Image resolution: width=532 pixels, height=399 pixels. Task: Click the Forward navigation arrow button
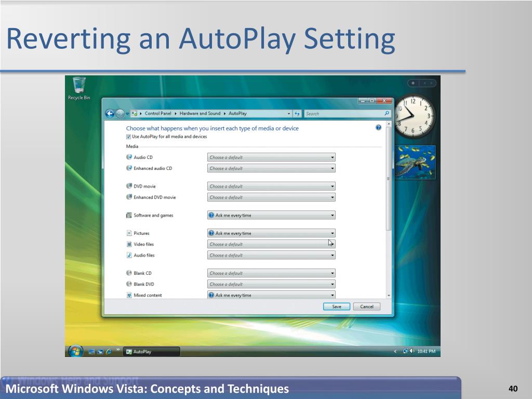120,114
